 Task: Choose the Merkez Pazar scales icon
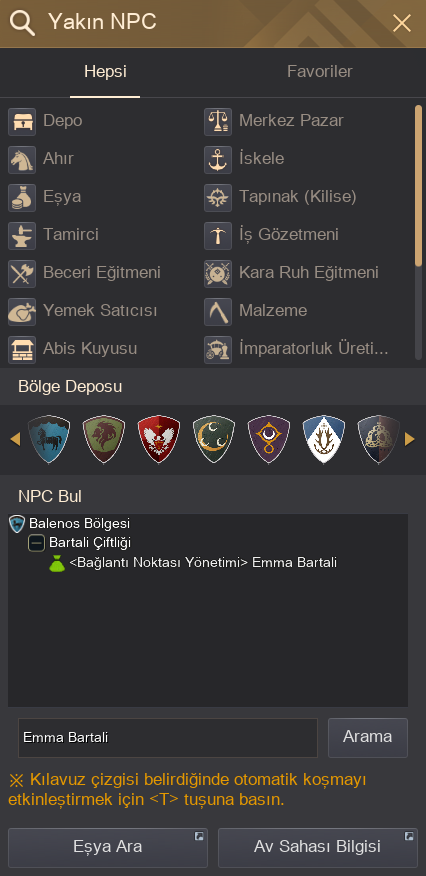pyautogui.click(x=218, y=122)
